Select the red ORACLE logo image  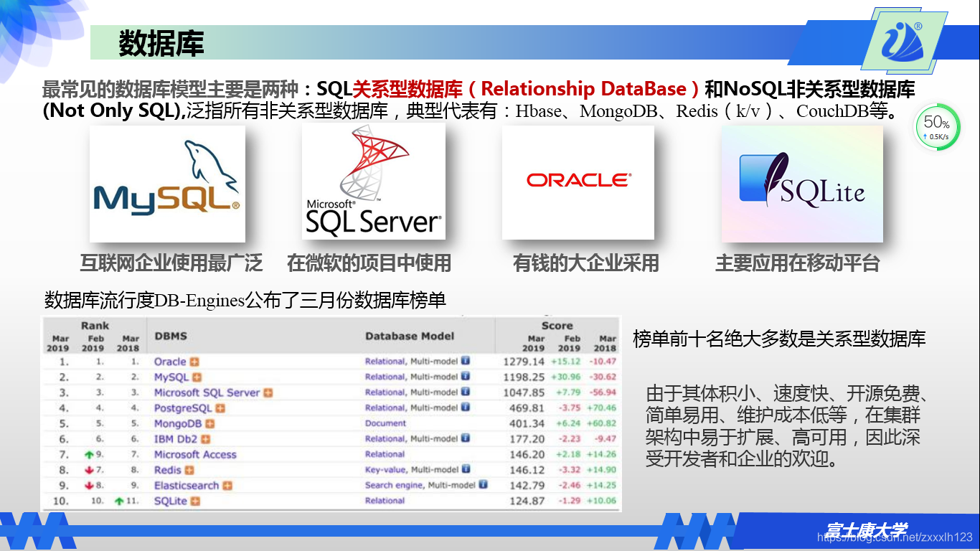[578, 182]
